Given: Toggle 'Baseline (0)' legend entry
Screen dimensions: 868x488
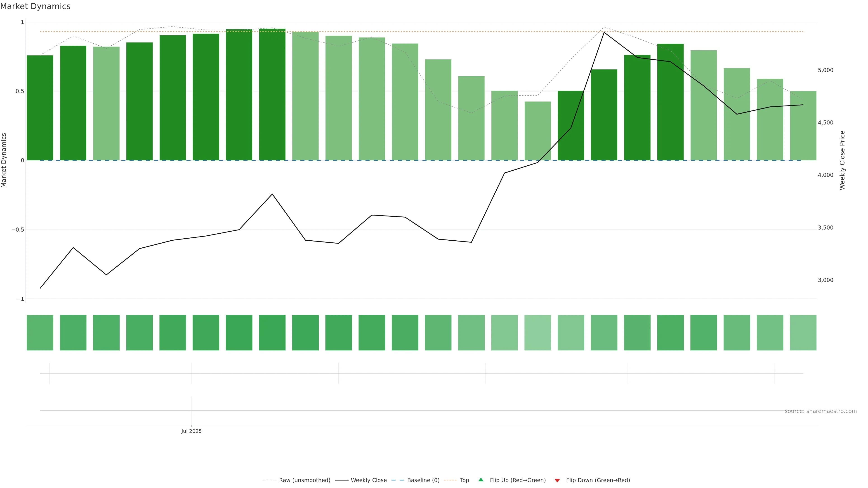Looking at the screenshot, I should click(423, 480).
